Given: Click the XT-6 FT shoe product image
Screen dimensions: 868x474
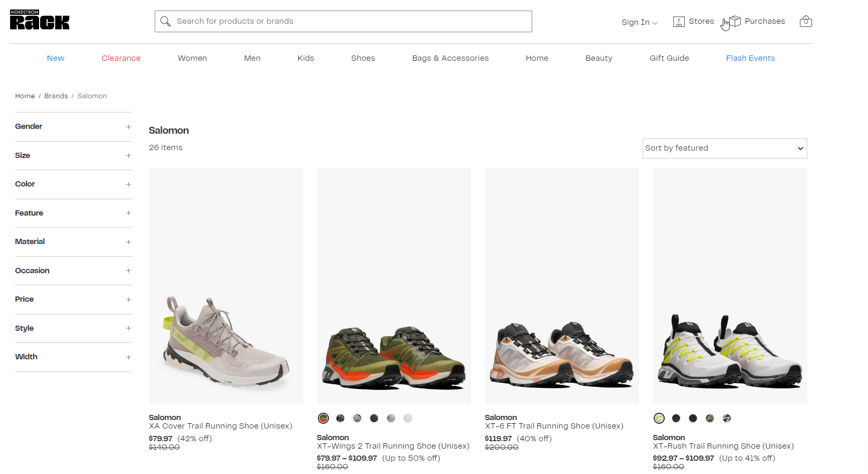Looking at the screenshot, I should [x=562, y=286].
